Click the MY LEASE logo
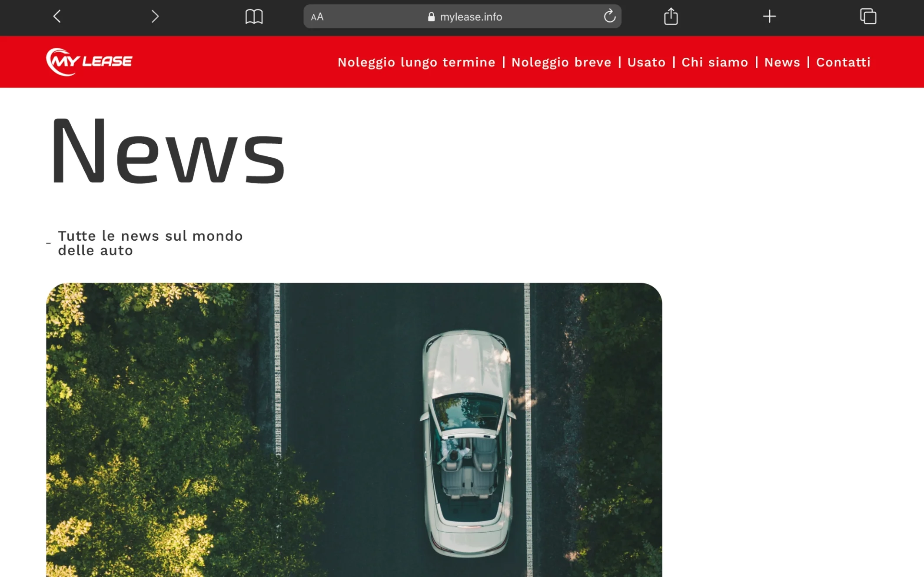 tap(88, 61)
